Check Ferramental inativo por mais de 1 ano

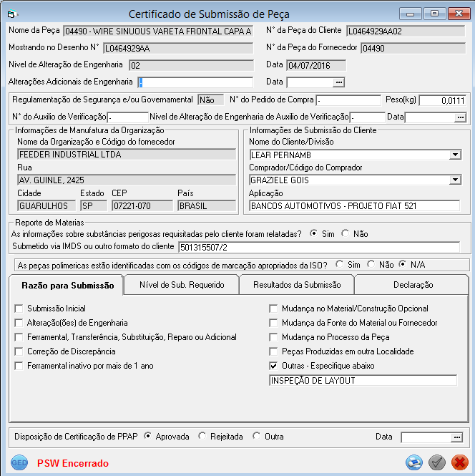point(19,366)
